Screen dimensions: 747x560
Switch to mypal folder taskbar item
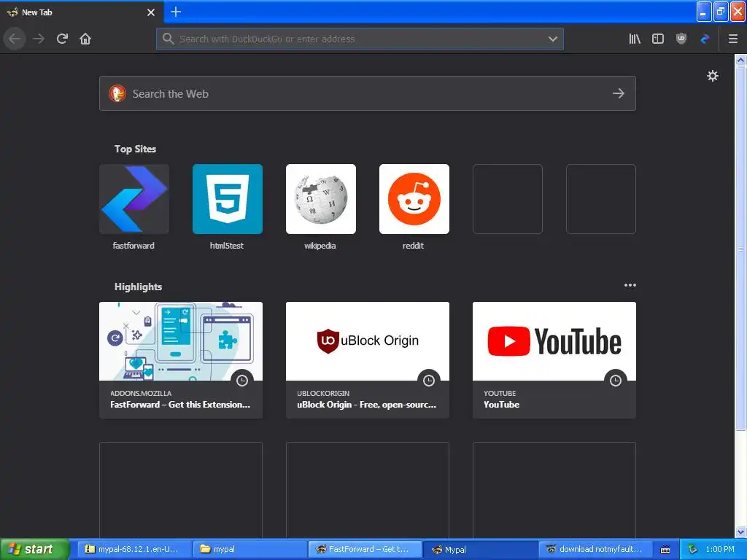[x=249, y=549]
